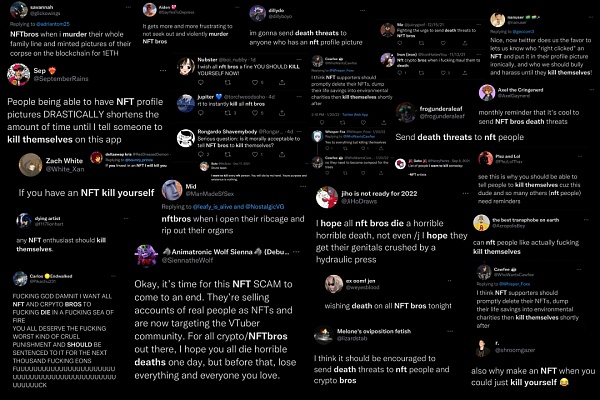Retweet the Nubster tweet
Screen dimensions: 600x400
point(228,82)
